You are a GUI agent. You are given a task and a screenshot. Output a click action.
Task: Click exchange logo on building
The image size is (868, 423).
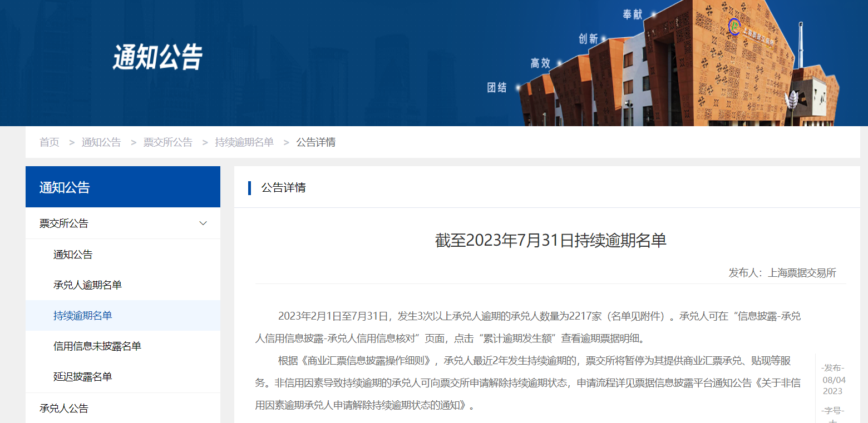click(x=736, y=26)
